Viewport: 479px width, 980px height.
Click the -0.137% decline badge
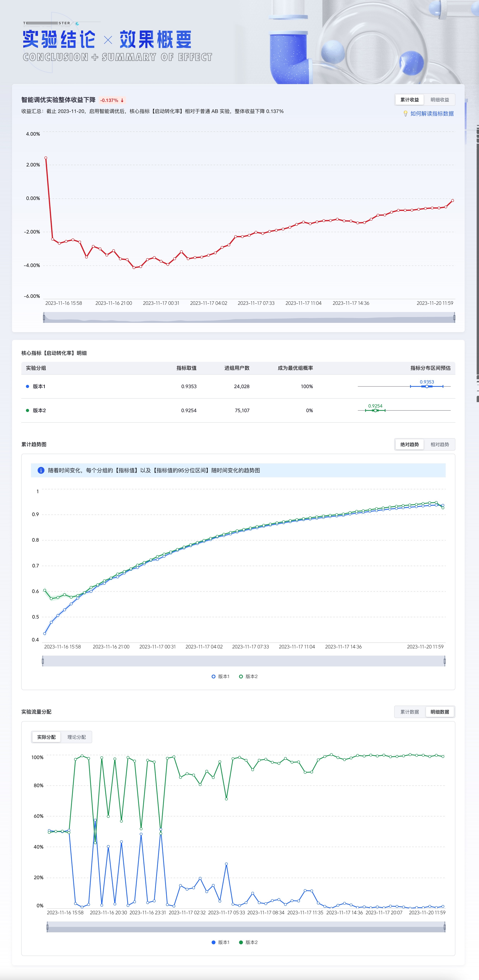(x=112, y=100)
